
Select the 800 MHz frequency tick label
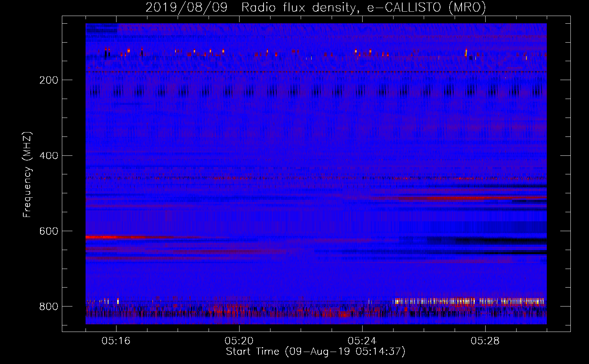pos(49,306)
